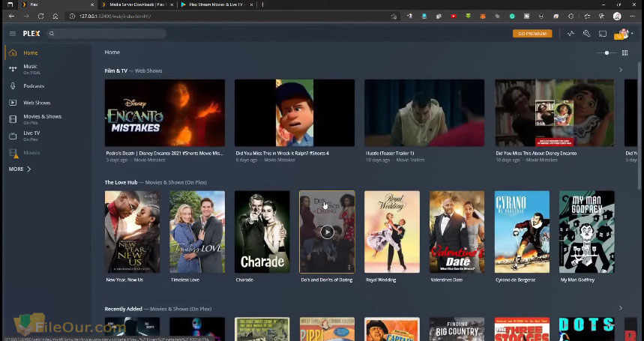The width and height of the screenshot is (644, 341).
Task: Select Podcasts in sidebar
Action: (34, 86)
